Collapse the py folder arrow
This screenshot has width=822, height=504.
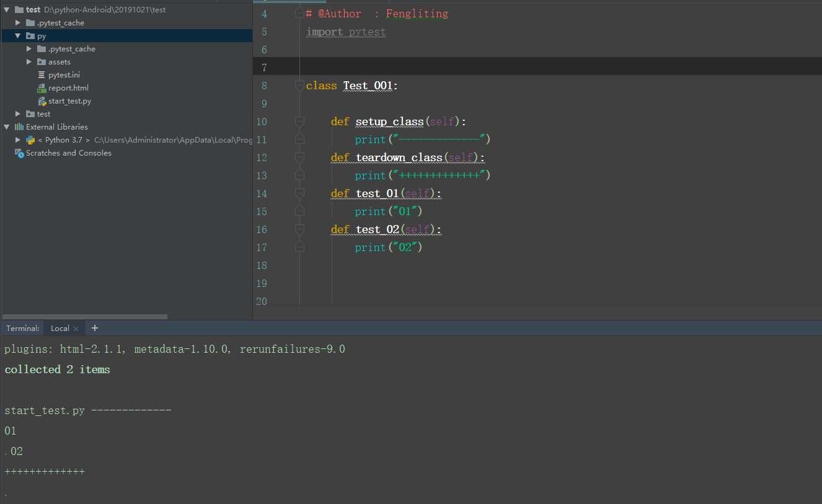[18, 36]
